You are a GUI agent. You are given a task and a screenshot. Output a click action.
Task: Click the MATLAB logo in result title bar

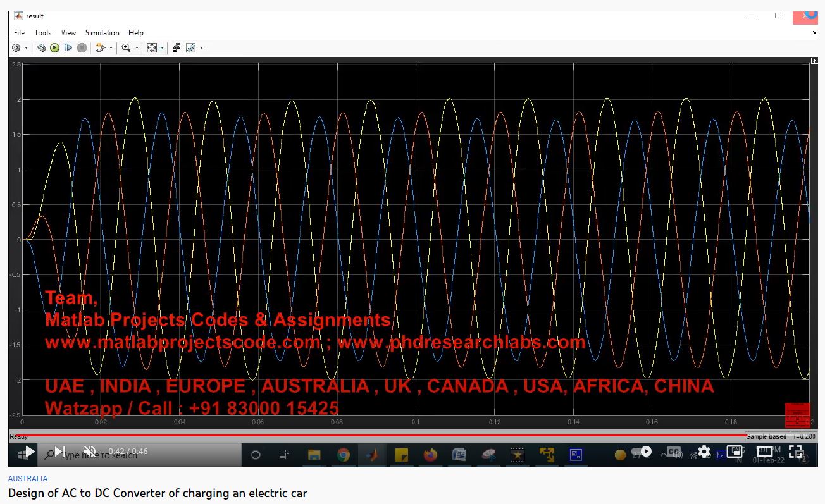point(18,16)
